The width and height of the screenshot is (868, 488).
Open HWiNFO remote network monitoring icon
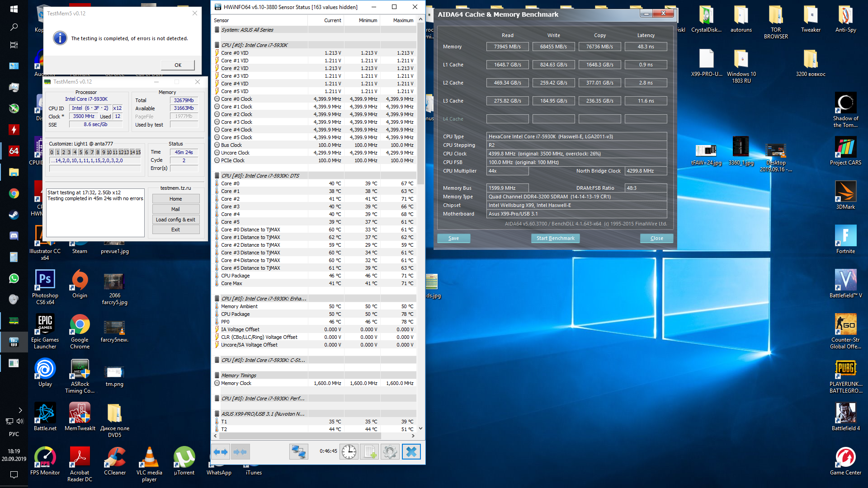[x=298, y=451]
